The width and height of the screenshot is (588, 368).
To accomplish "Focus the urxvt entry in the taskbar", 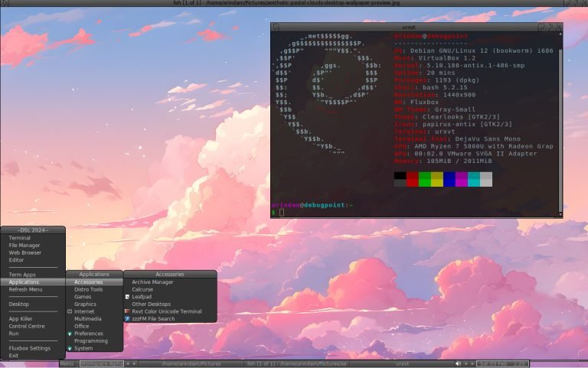I will 402,364.
